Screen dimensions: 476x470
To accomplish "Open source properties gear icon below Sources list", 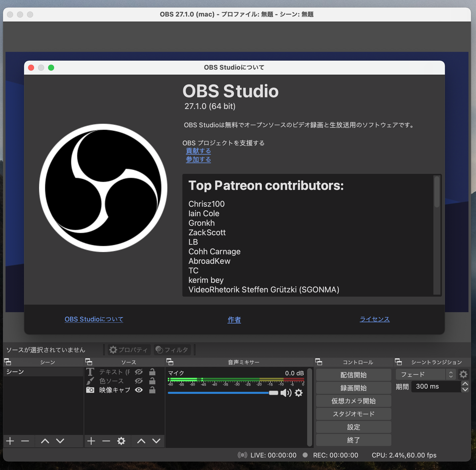I will click(x=121, y=441).
